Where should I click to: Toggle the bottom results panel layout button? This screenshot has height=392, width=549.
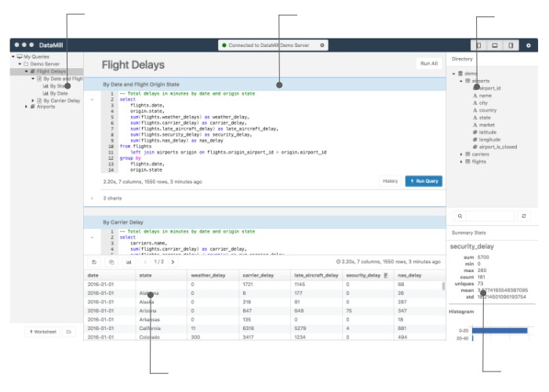(x=494, y=45)
